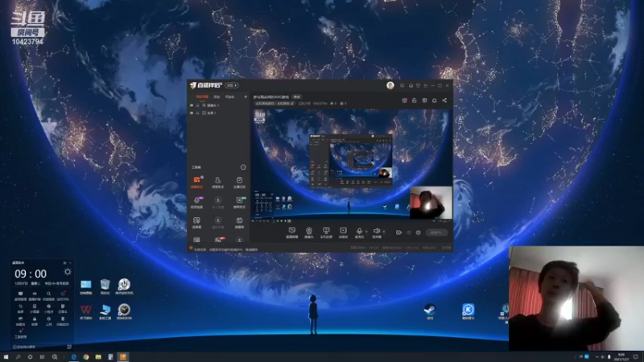Open the mode dropdown next to the app logo

coord(232,85)
